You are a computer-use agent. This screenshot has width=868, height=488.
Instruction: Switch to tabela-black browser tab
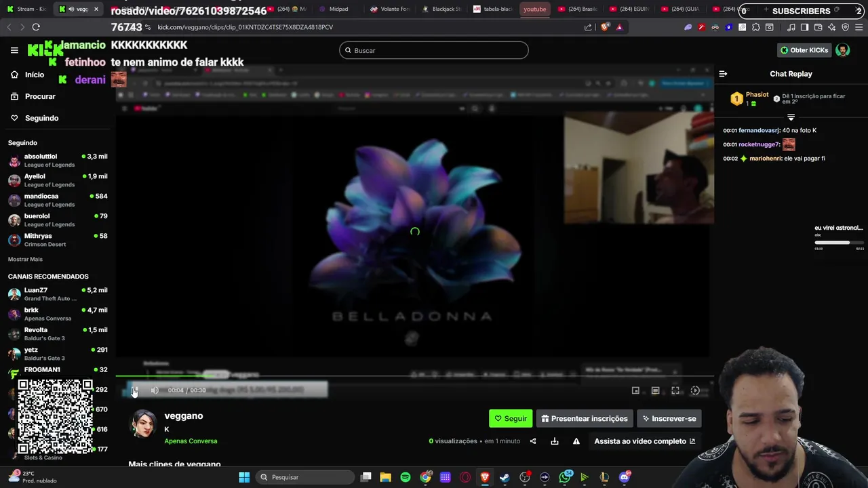493,9
